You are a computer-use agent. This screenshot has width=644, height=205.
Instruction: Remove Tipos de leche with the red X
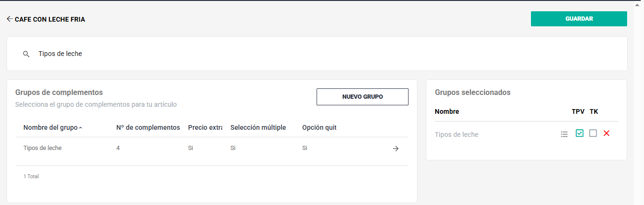[606, 134]
